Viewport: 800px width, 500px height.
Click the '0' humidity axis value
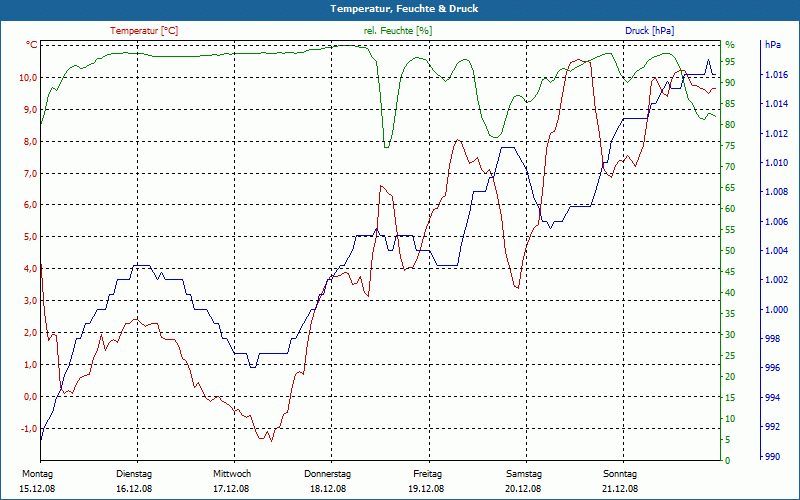(728, 460)
